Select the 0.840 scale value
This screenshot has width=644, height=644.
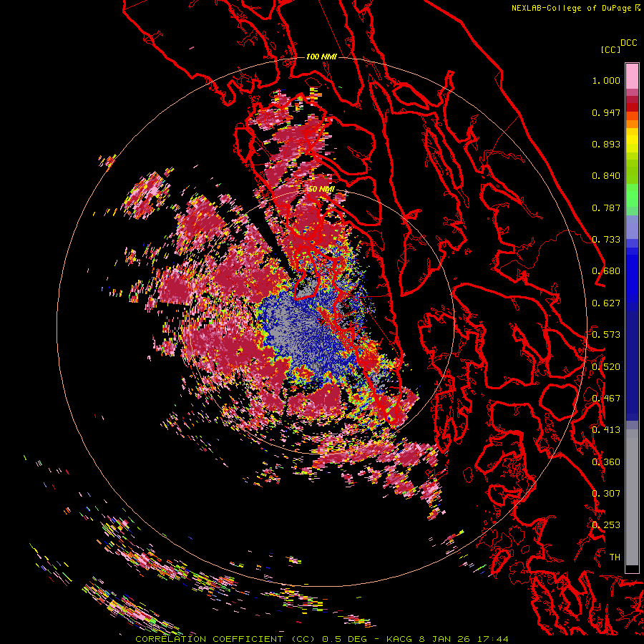[606, 176]
